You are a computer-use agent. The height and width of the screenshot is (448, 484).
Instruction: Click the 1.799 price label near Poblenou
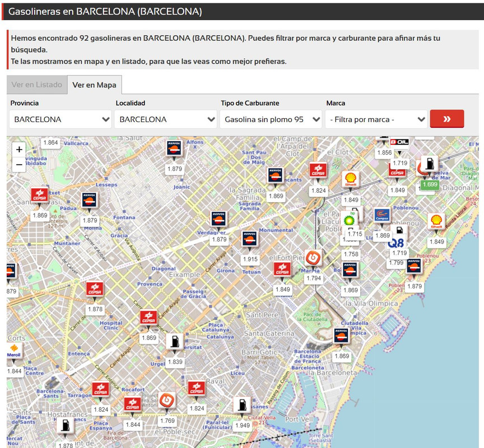(395, 263)
